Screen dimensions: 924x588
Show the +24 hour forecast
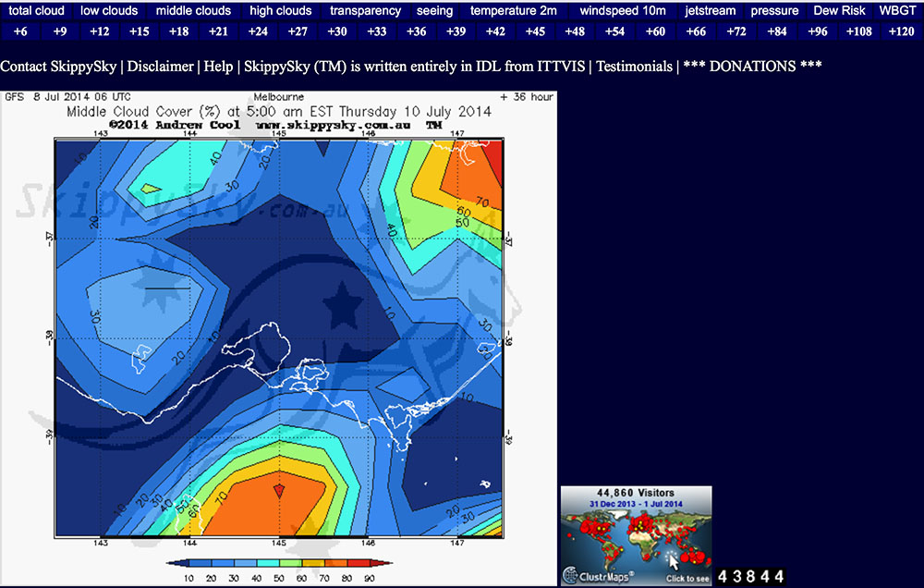[258, 31]
